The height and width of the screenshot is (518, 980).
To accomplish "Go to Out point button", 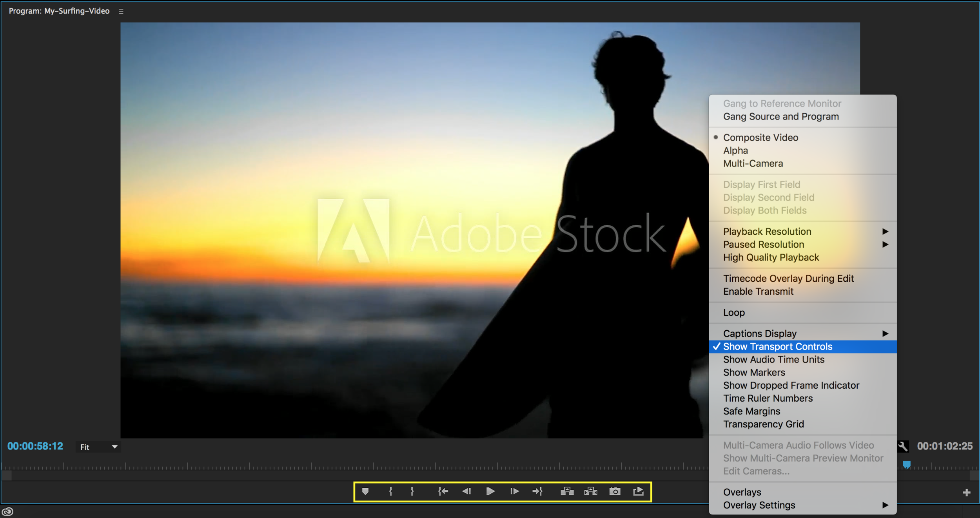I will (x=537, y=491).
